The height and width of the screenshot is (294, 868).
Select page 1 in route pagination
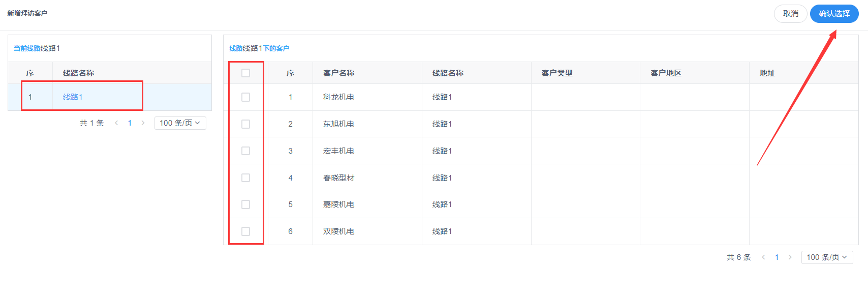(130, 123)
